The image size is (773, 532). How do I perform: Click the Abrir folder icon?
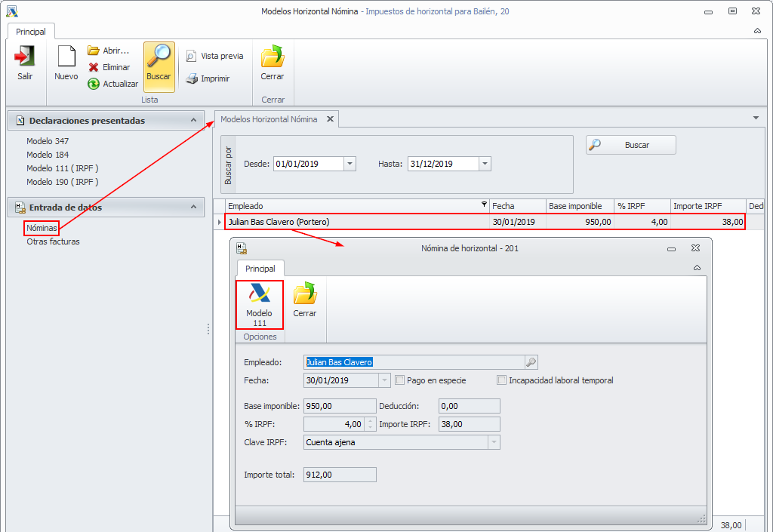pos(94,51)
